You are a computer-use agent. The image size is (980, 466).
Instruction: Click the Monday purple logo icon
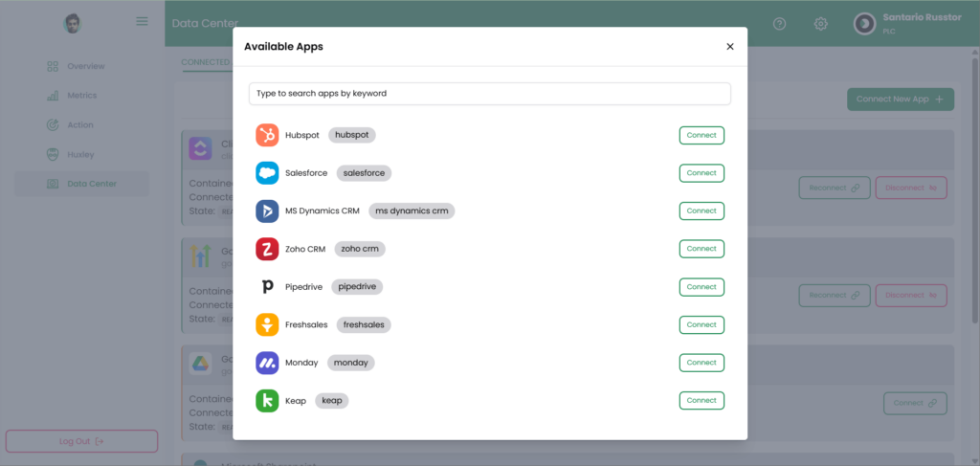click(267, 363)
